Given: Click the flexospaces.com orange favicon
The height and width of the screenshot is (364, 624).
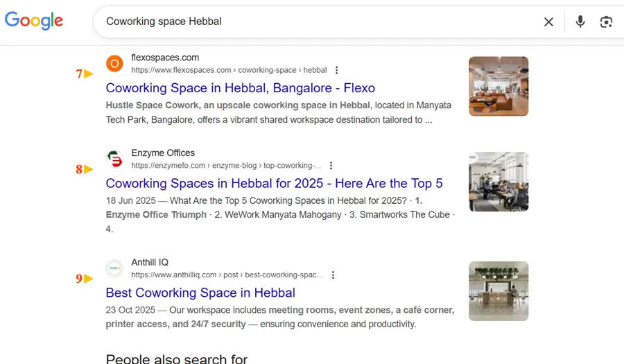Looking at the screenshot, I should tap(114, 64).
